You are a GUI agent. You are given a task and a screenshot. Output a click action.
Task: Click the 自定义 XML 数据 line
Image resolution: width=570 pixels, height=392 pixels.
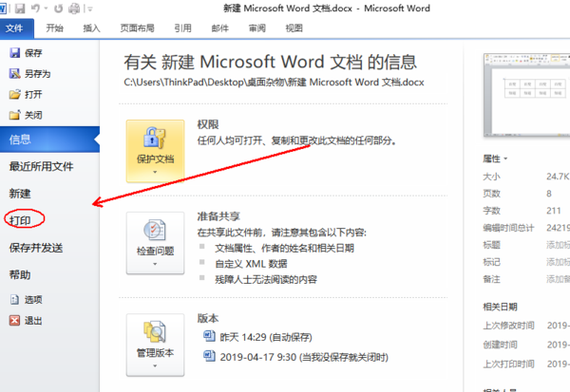click(251, 264)
